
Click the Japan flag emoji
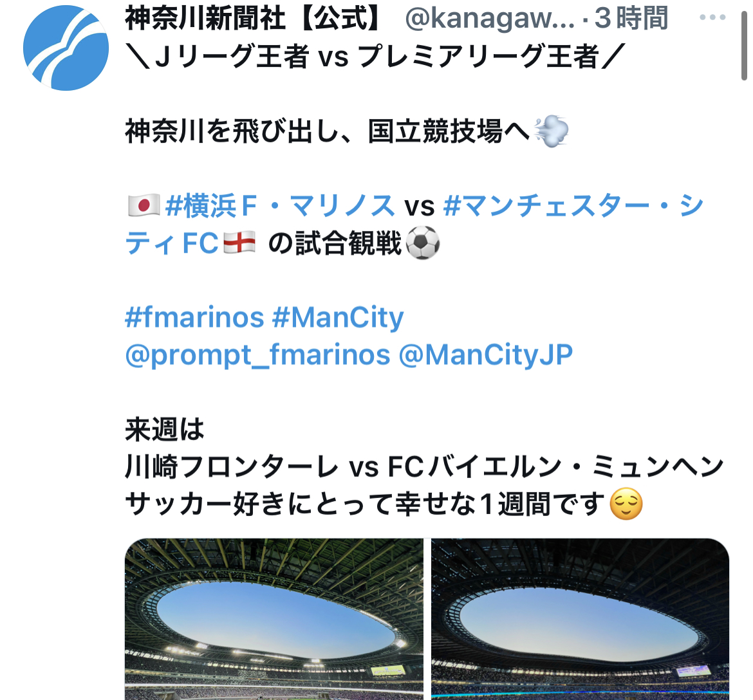(144, 205)
